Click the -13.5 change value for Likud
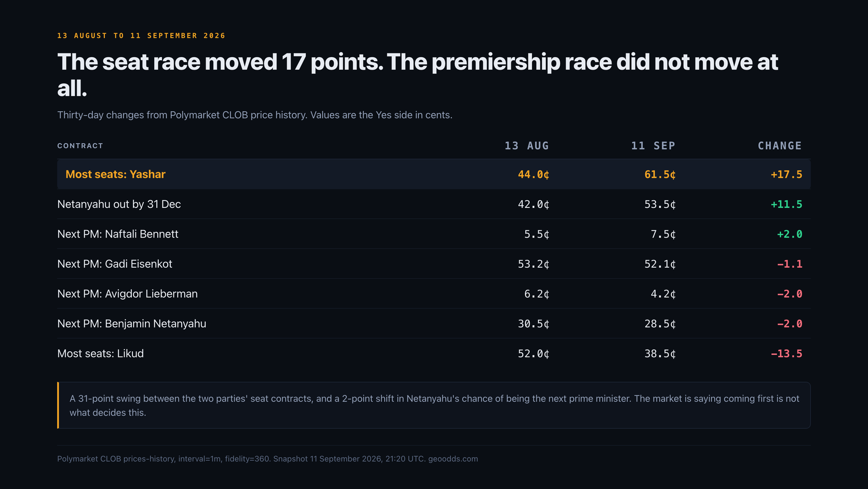The height and width of the screenshot is (489, 868). 786,354
